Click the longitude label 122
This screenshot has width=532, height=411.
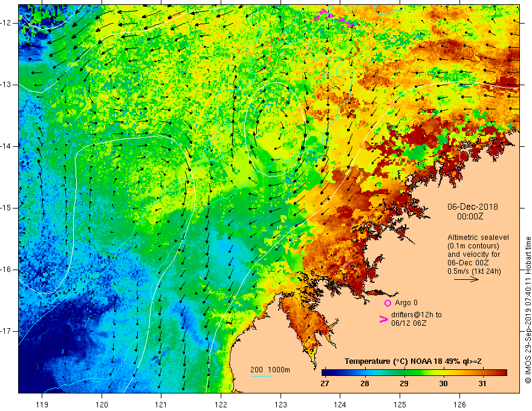pyautogui.click(x=221, y=404)
